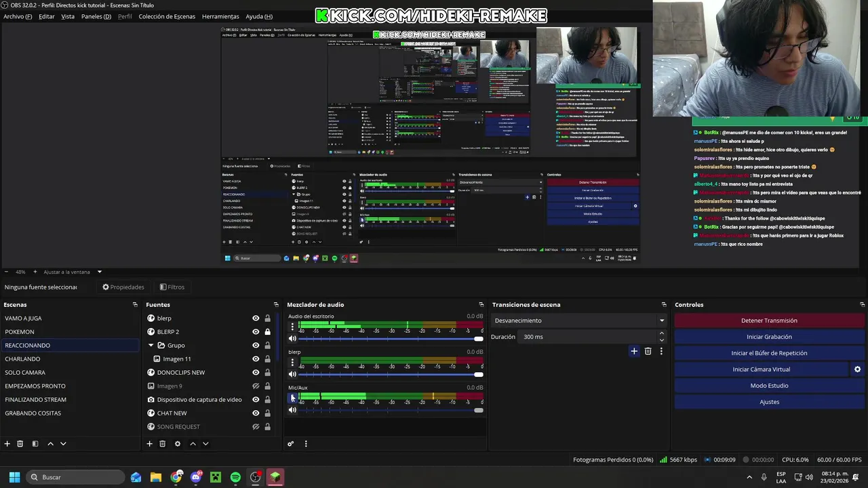Hide the blerp source
868x488 pixels.
pos(256,319)
